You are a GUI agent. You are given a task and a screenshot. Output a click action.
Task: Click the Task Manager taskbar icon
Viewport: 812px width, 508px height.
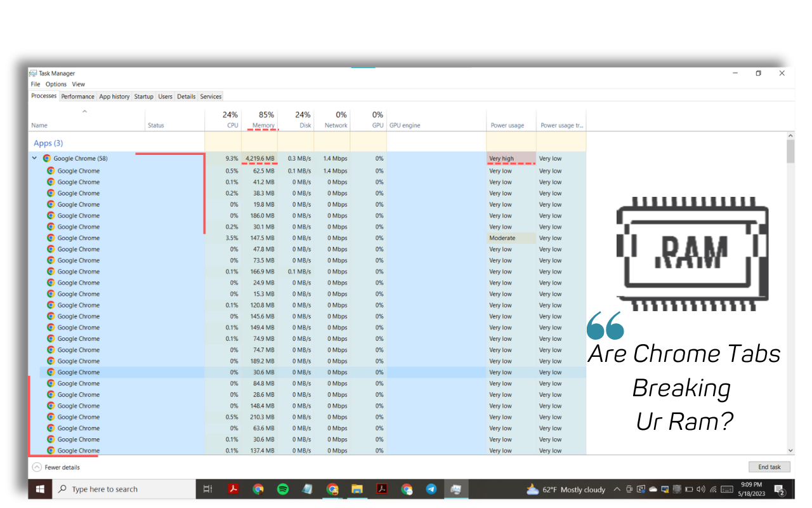point(455,489)
